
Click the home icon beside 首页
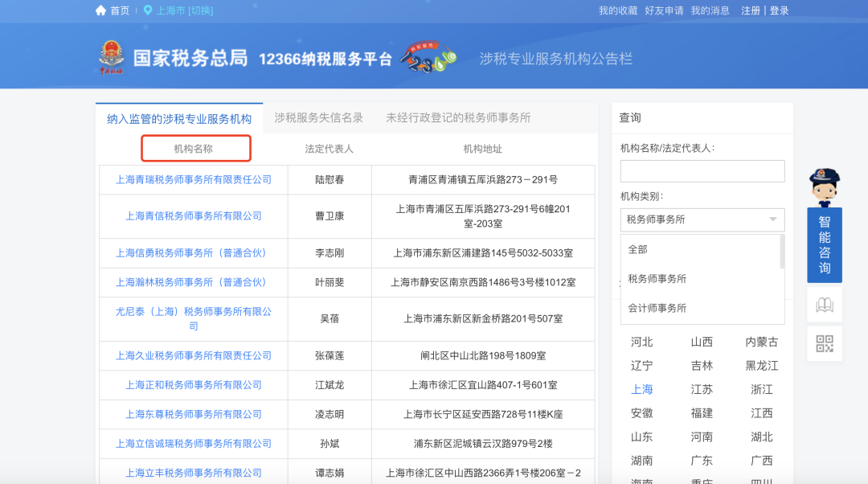(100, 10)
